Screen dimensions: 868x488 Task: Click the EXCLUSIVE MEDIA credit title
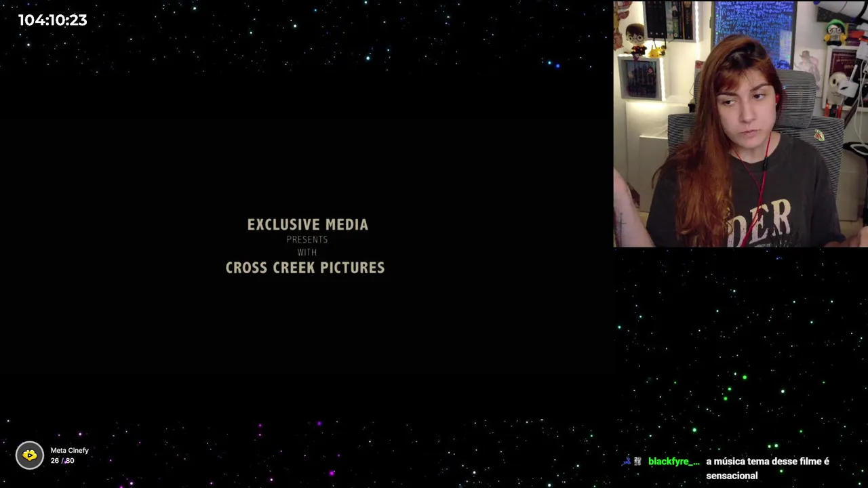tap(308, 224)
